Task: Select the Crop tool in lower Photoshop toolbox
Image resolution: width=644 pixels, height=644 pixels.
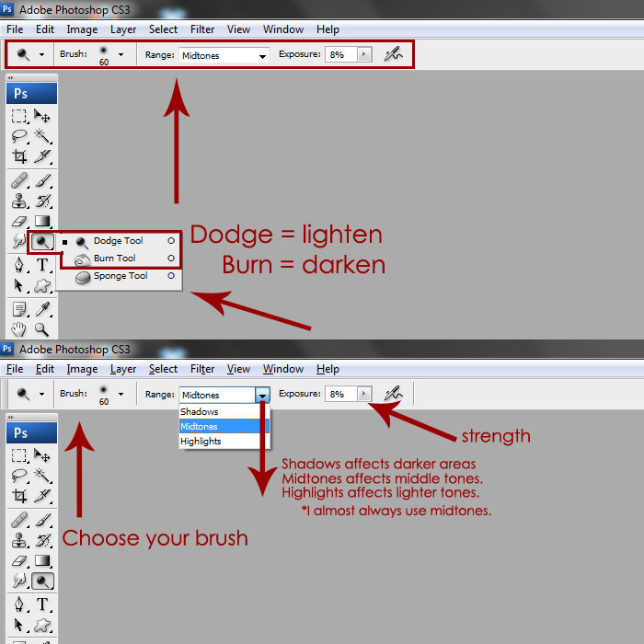Action: pos(19,496)
